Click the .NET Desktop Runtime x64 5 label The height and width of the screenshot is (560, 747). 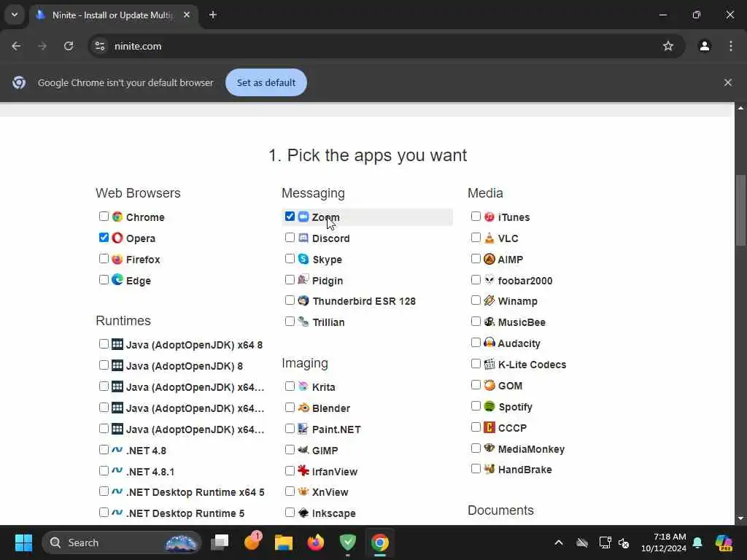coord(196,492)
